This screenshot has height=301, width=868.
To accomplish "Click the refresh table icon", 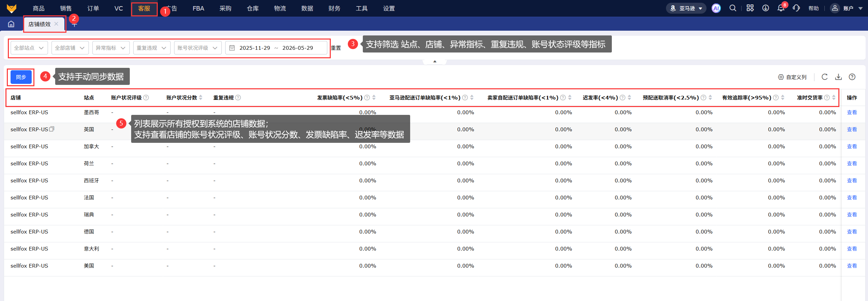I will [x=824, y=77].
